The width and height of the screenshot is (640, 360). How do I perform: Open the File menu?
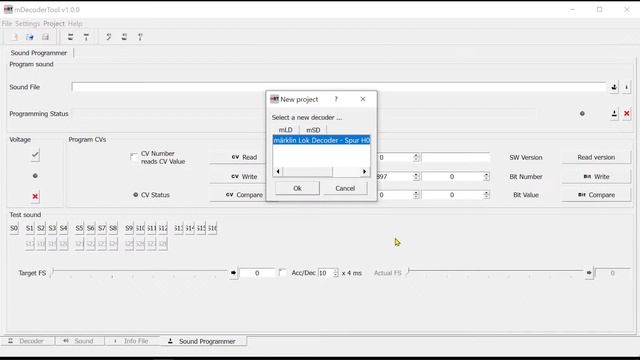[7, 24]
